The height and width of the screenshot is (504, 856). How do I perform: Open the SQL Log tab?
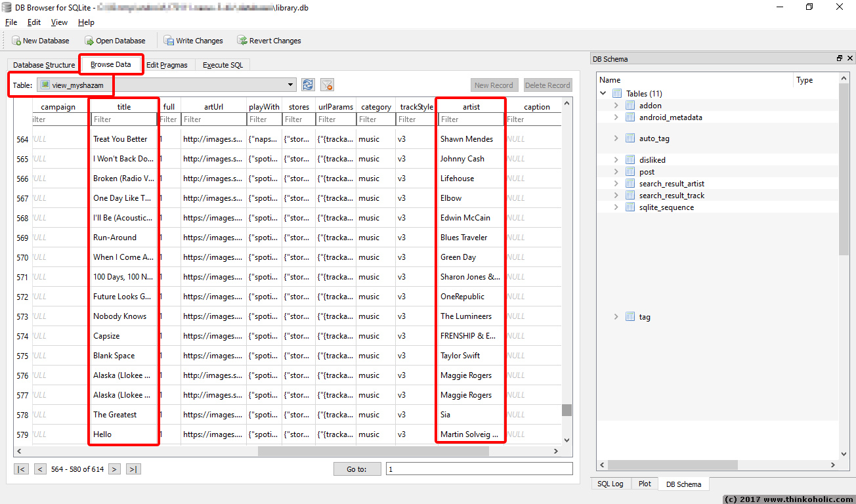pos(610,484)
